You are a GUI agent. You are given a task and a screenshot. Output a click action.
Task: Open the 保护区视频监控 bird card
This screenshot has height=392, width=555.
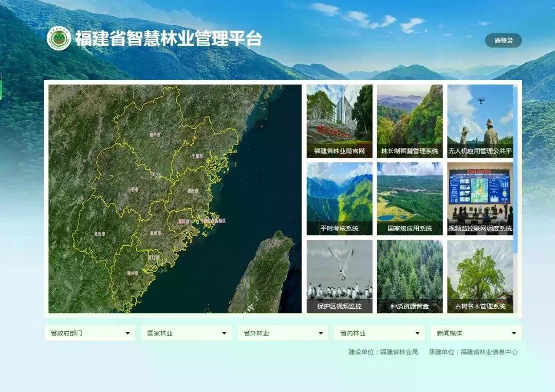coord(340,277)
